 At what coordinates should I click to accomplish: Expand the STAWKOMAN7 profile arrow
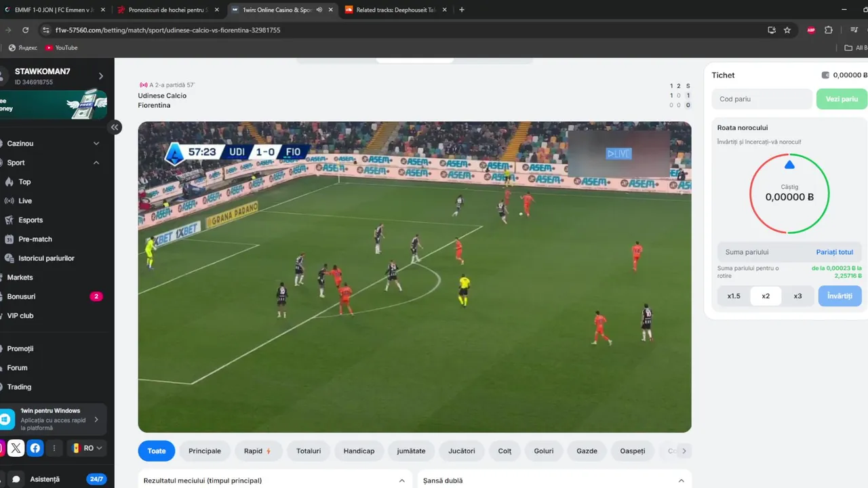pyautogui.click(x=100, y=76)
